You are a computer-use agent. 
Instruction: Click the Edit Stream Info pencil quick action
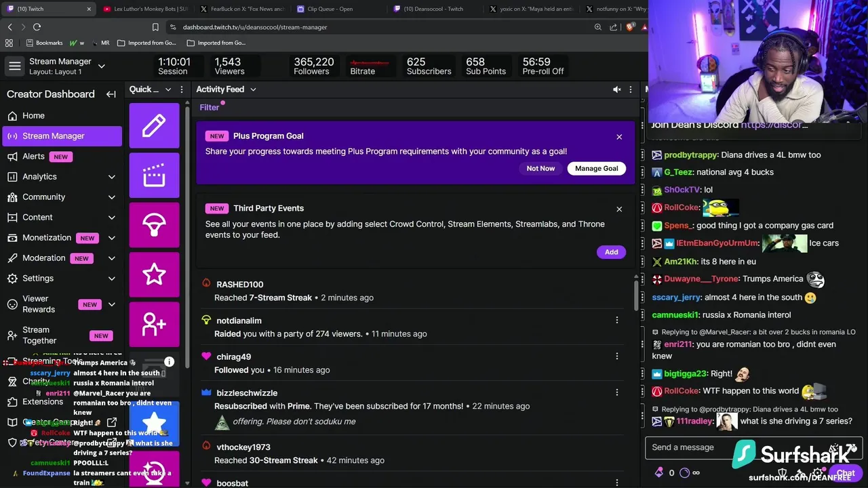[x=154, y=125]
